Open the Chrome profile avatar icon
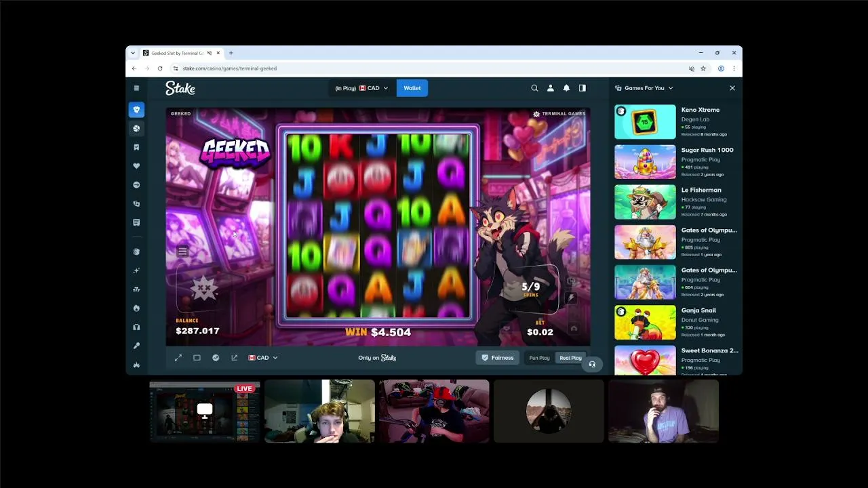The width and height of the screenshot is (868, 488). pyautogui.click(x=721, y=68)
